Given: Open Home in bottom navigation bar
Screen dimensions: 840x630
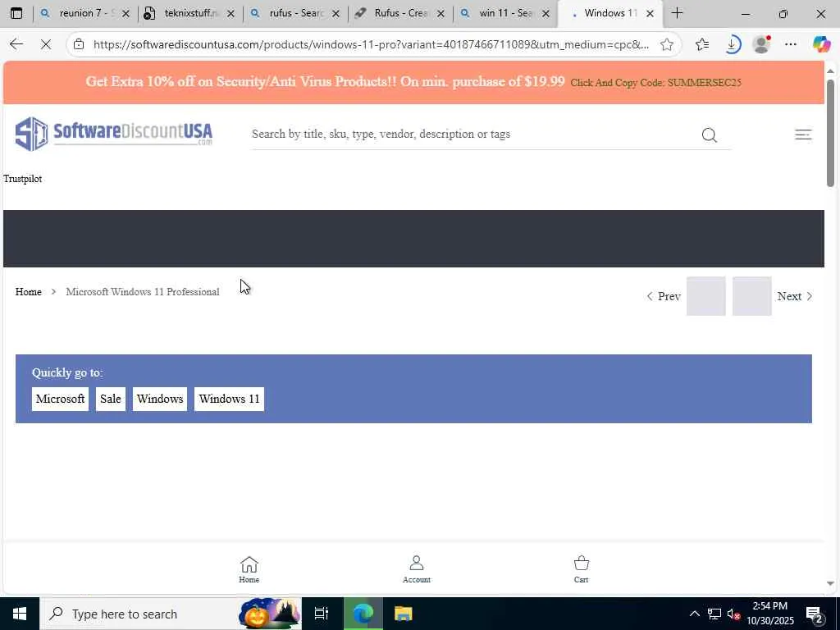Looking at the screenshot, I should point(249,569).
